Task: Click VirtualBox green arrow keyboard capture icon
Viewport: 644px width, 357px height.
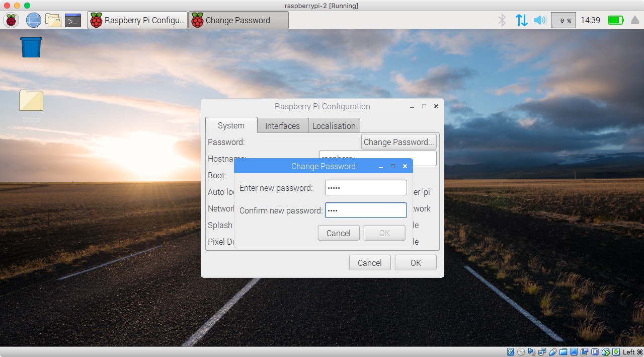Action: point(616,352)
